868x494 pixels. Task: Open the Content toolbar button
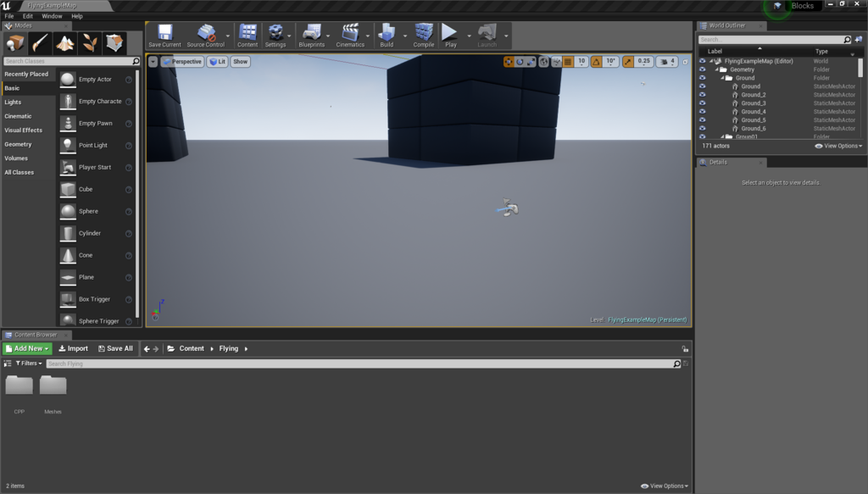[248, 36]
